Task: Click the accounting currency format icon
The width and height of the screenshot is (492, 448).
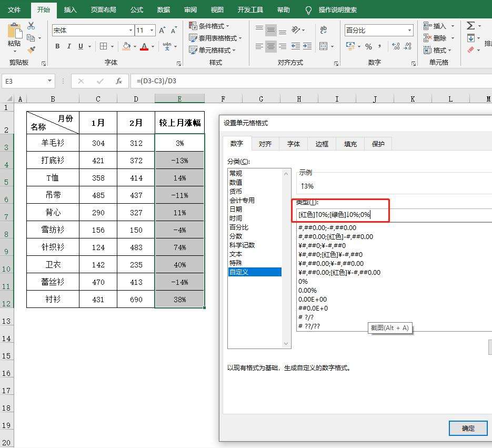Action: pos(350,46)
